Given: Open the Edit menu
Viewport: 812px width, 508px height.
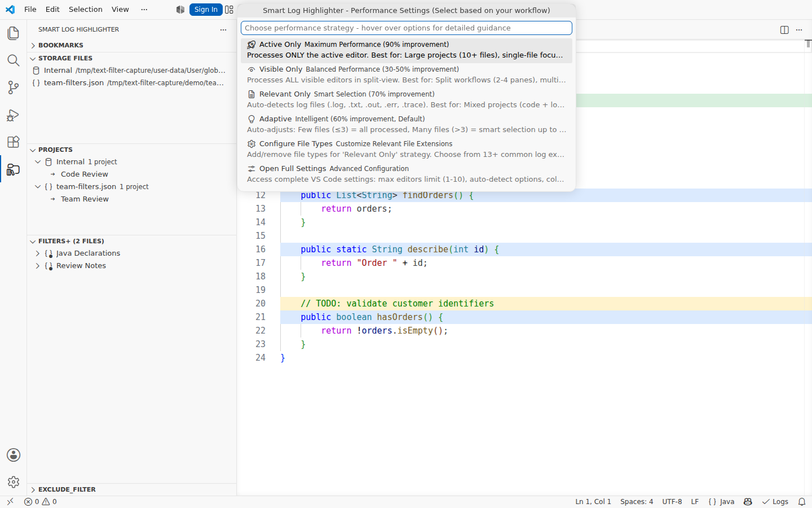Looking at the screenshot, I should click(52, 10).
